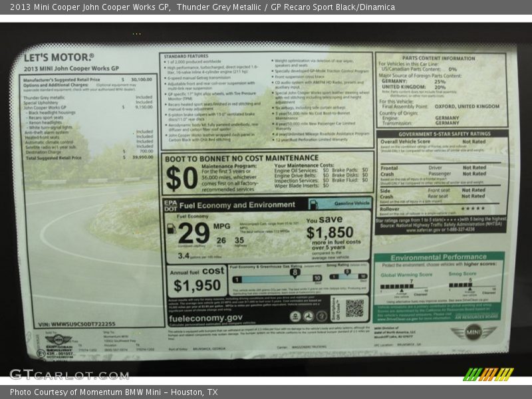Click the rating 8 marker on the greenhouse gas scale

[x=295, y=273]
